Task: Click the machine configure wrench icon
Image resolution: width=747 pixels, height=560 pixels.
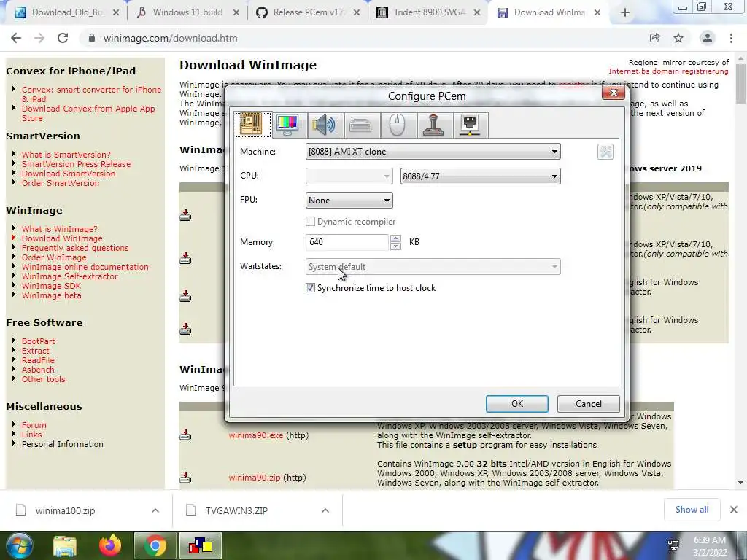Action: [605, 152]
